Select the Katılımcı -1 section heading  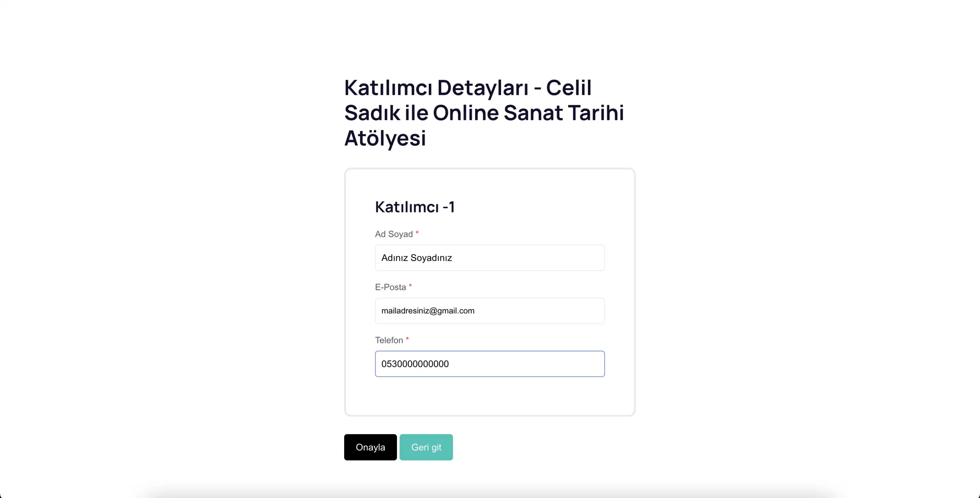tap(415, 207)
